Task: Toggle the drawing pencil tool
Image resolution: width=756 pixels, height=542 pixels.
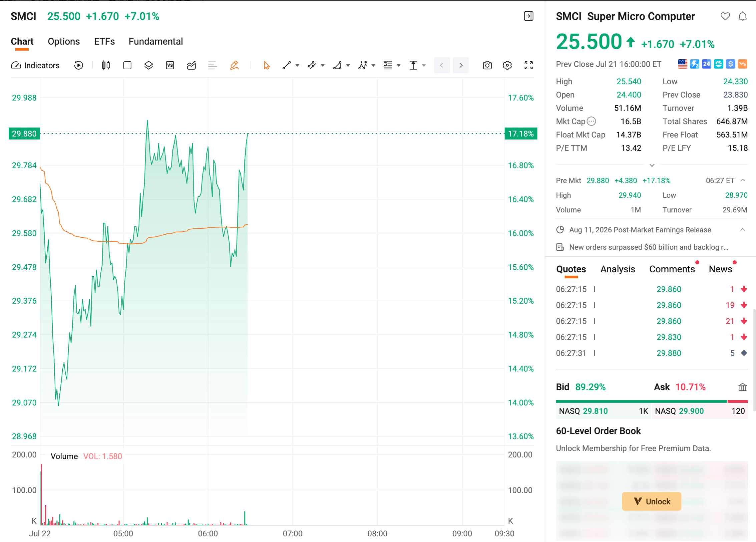Action: (x=234, y=65)
